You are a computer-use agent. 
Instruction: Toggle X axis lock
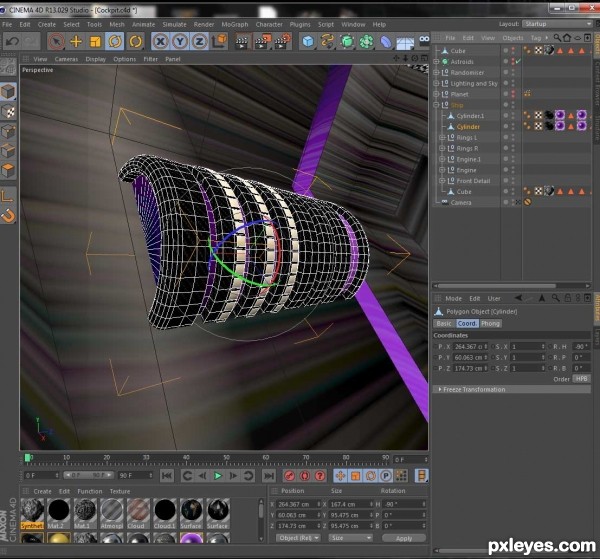(160, 41)
